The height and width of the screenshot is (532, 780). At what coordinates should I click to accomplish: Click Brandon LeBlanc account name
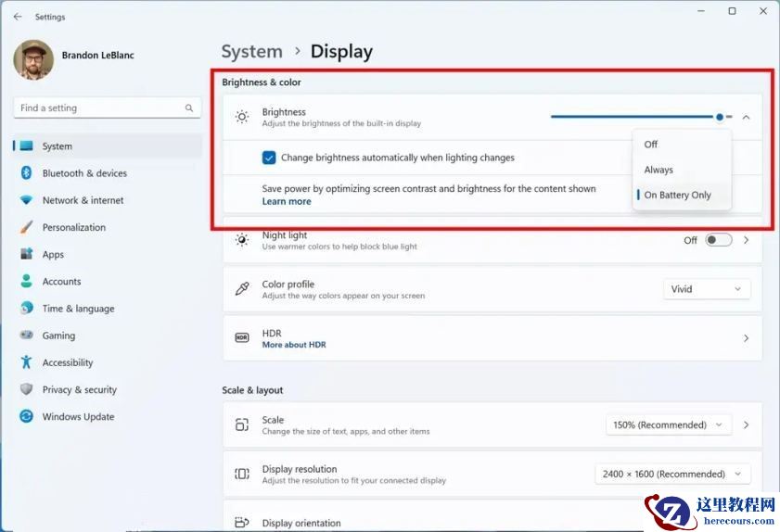click(x=98, y=56)
